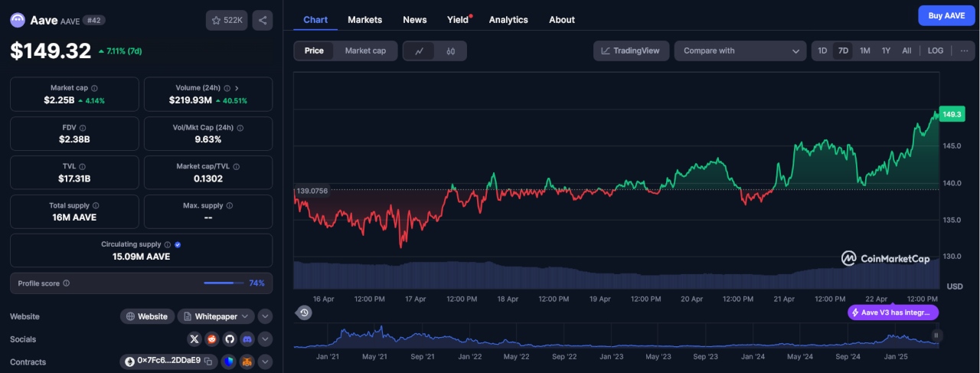Add token to MetaMask via fox icon
Screen dimensions: 980x373
(247, 362)
